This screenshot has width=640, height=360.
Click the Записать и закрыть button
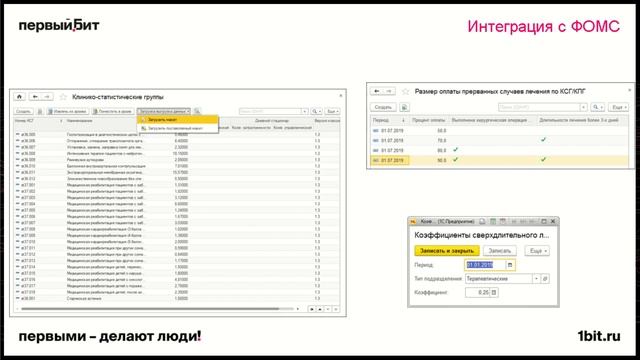point(447,251)
